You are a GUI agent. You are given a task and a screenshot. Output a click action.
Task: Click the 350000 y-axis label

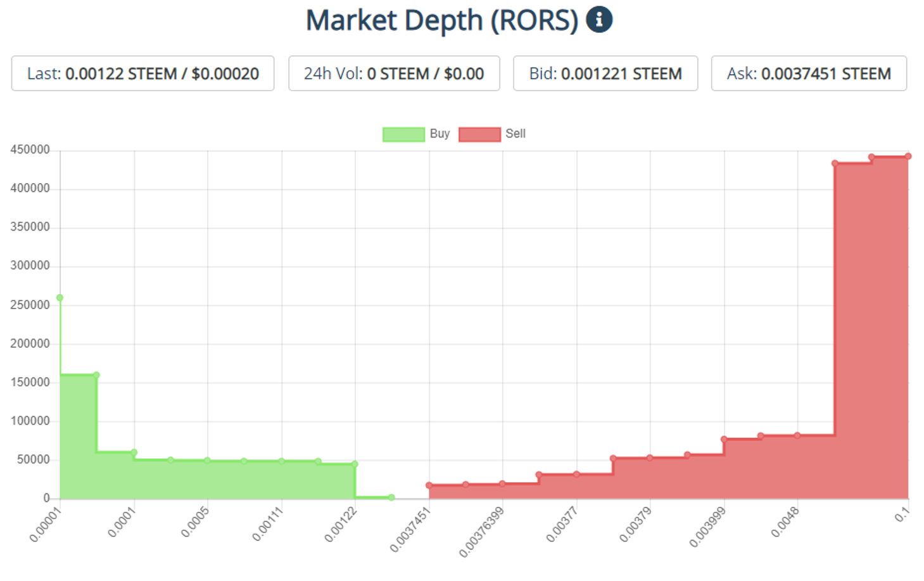point(30,227)
